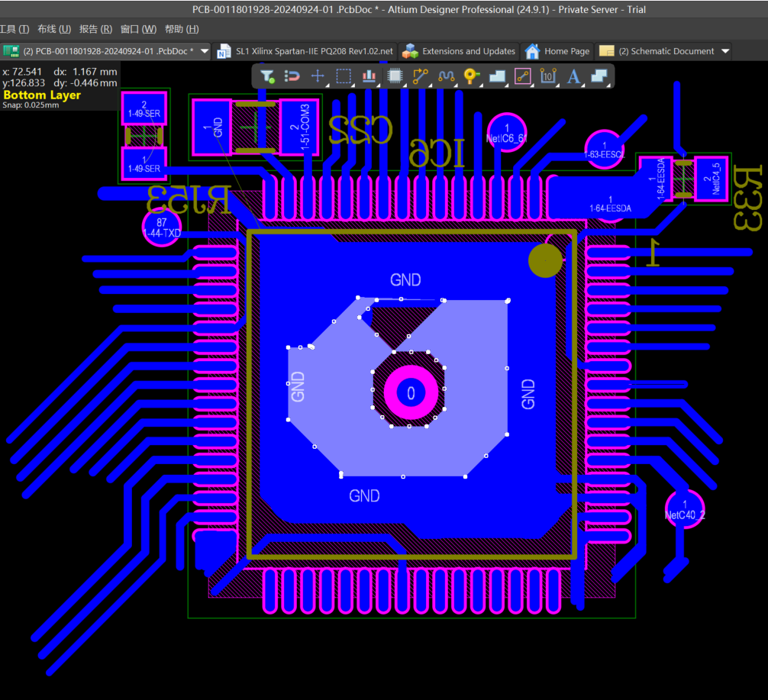
Task: Click the GND label above the selected polygon
Action: point(405,279)
